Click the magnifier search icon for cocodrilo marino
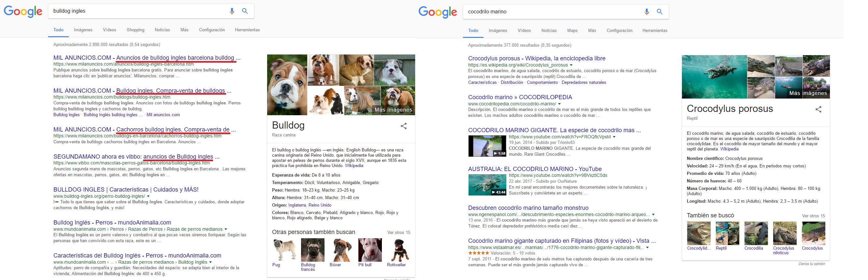Image resolution: width=868 pixels, height=280 pixels. (x=660, y=12)
